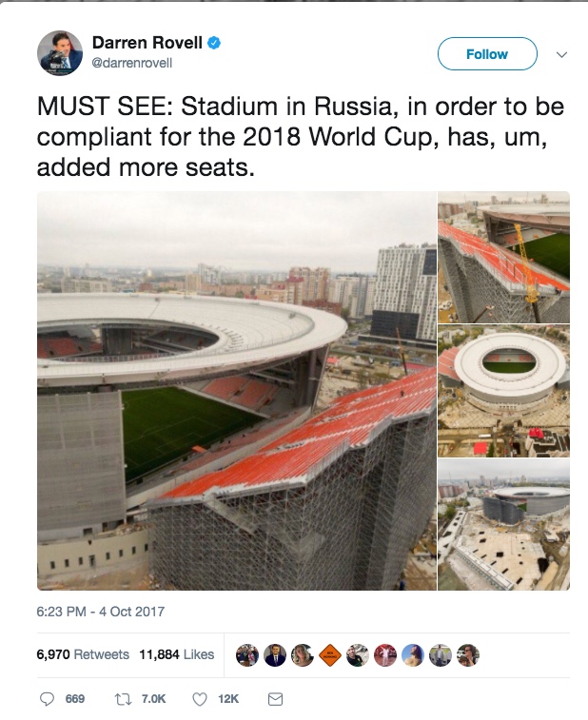Open the tweet timestamp 4 Oct 2017
Image resolution: width=588 pixels, height=720 pixels.
click(100, 612)
